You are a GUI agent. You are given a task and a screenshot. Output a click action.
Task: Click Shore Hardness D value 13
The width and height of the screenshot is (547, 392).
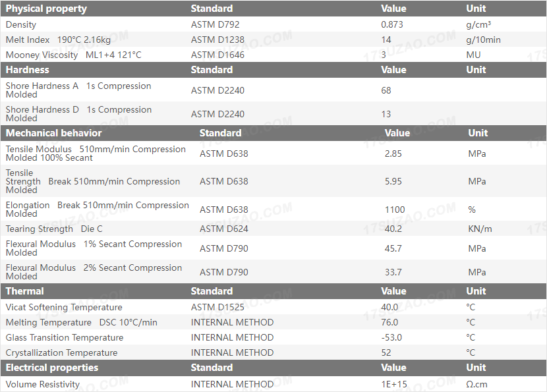point(386,114)
